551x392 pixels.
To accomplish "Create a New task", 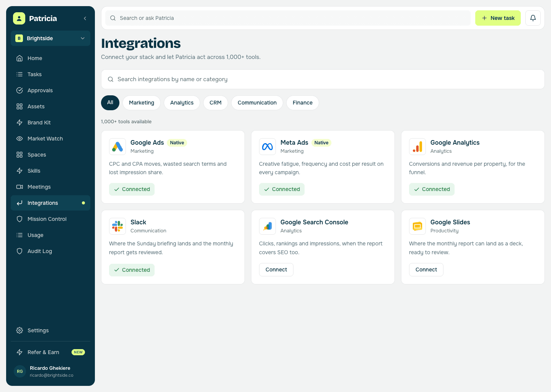I will coord(498,18).
